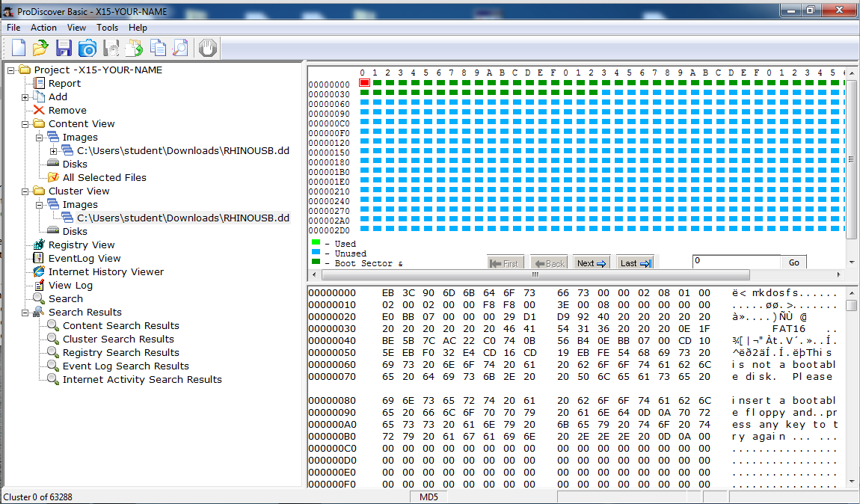
Task: Open Registry Search Results
Action: coord(120,352)
